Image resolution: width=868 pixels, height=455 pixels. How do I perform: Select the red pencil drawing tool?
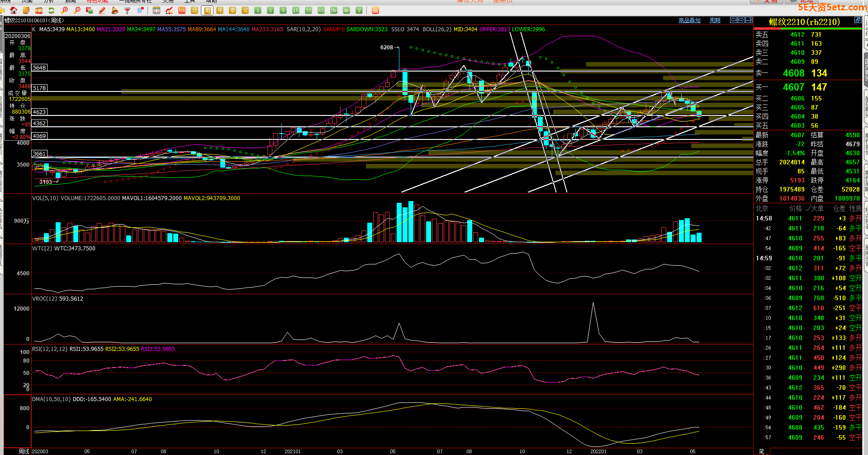pos(102,10)
